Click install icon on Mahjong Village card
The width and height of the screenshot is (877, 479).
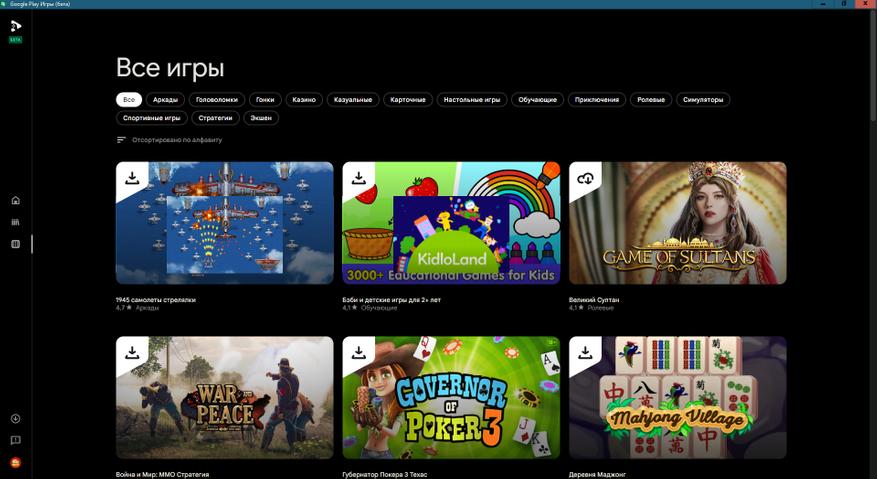585,353
